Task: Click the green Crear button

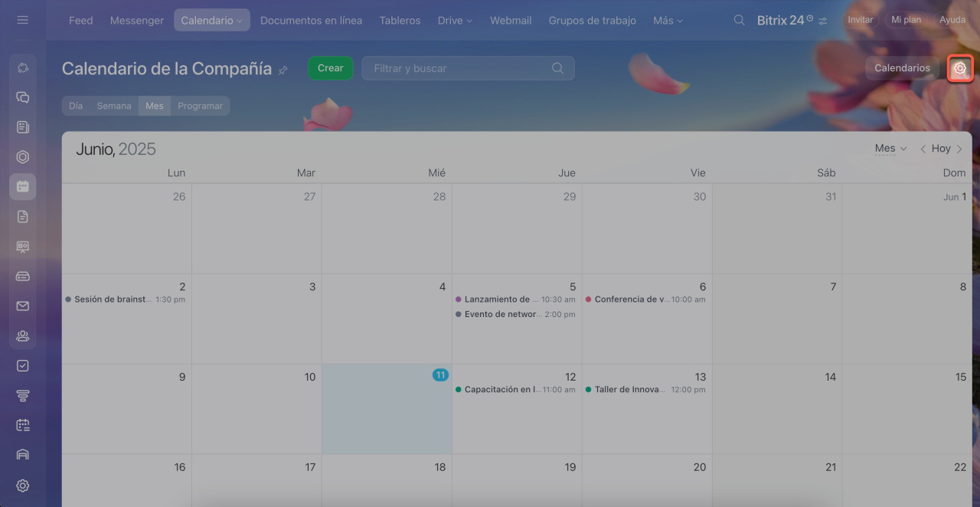Action: (x=331, y=68)
